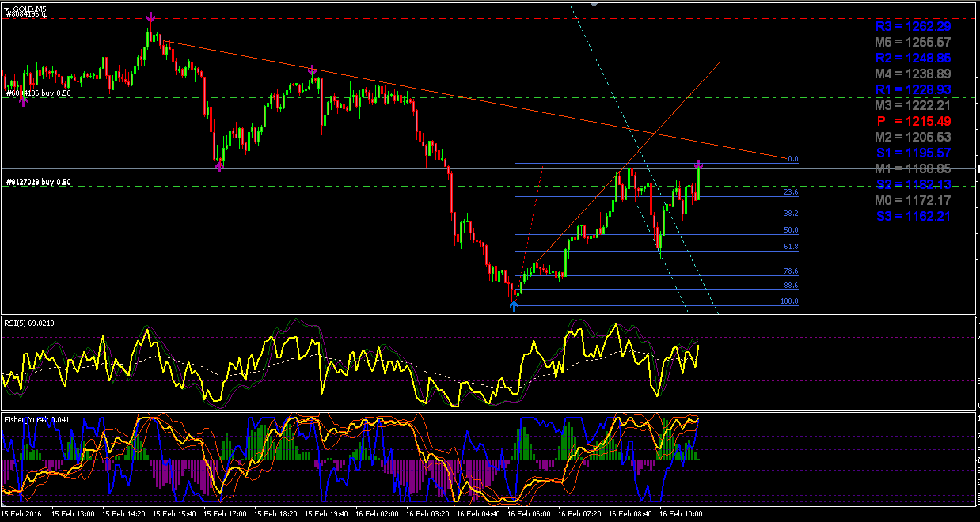The height and width of the screenshot is (522, 980).
Task: Click the Fisher_Yur4ik indicator label
Action: 37,419
